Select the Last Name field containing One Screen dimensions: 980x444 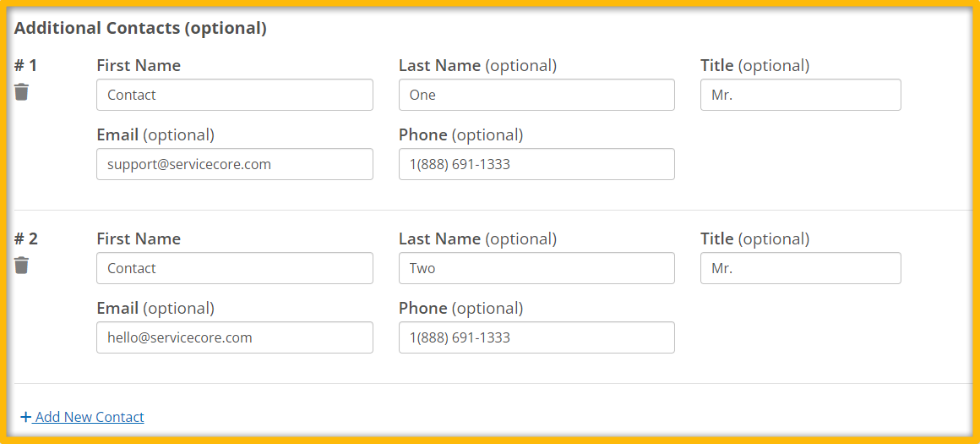(536, 95)
